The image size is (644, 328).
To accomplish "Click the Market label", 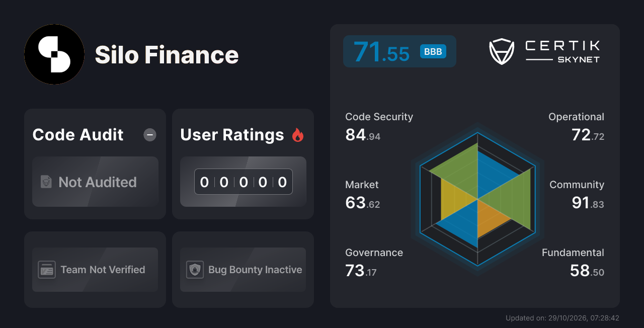I will pos(362,185).
